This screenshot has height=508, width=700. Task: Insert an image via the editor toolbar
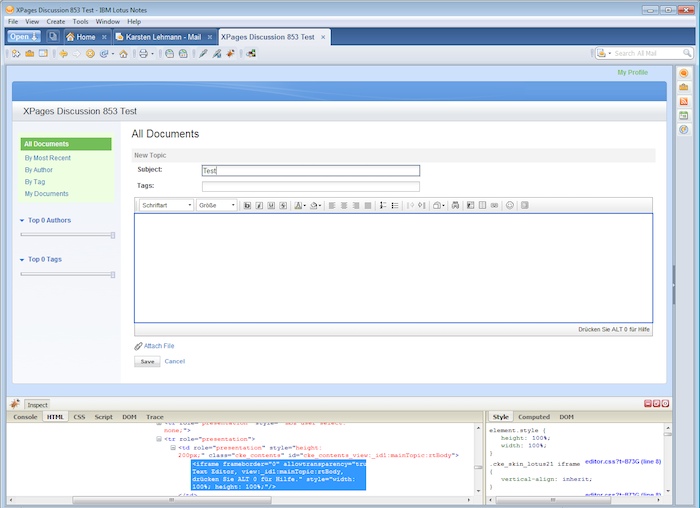(470, 205)
